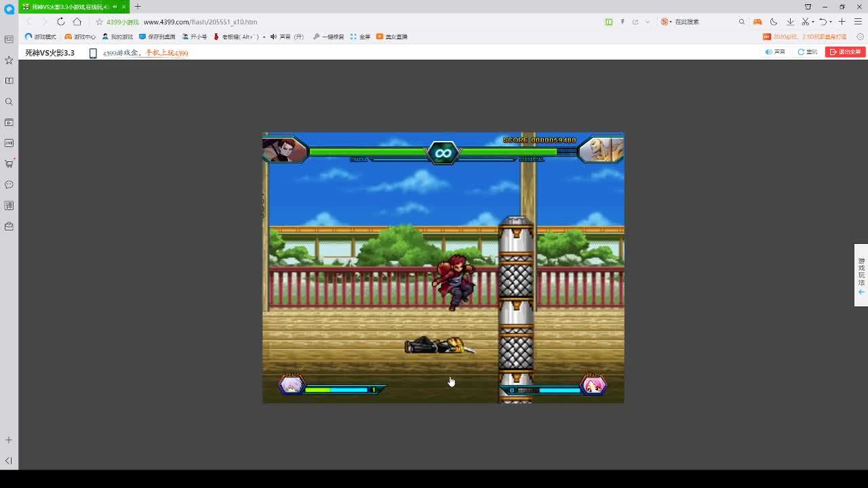Click the scissors screenshot tool
The width and height of the screenshot is (868, 488).
click(805, 22)
